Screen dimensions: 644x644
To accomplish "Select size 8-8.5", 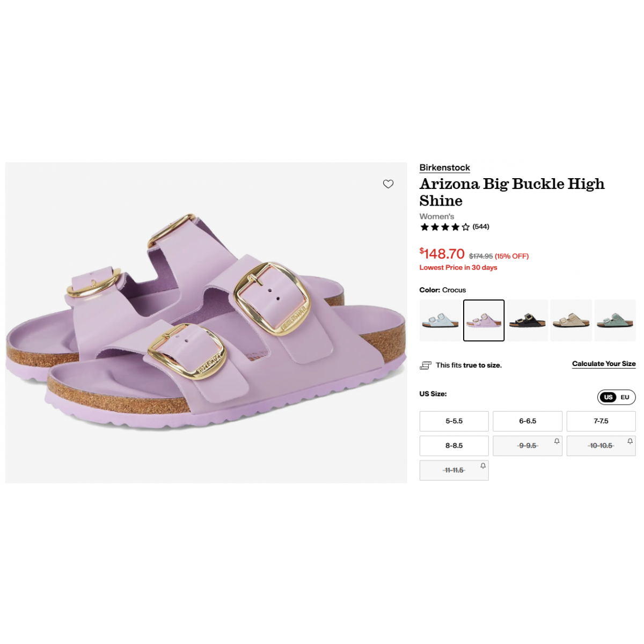I will point(454,446).
